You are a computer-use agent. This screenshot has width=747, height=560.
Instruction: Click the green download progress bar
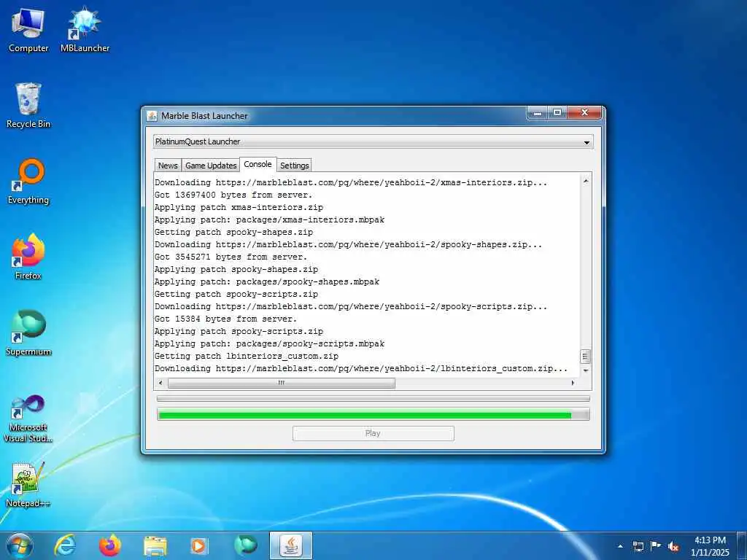tap(373, 415)
